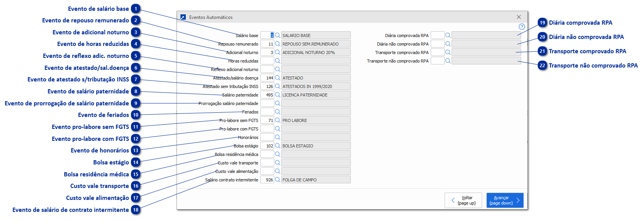Open lookup for Feriados field
Screen dimensions: 644x220
277,112
